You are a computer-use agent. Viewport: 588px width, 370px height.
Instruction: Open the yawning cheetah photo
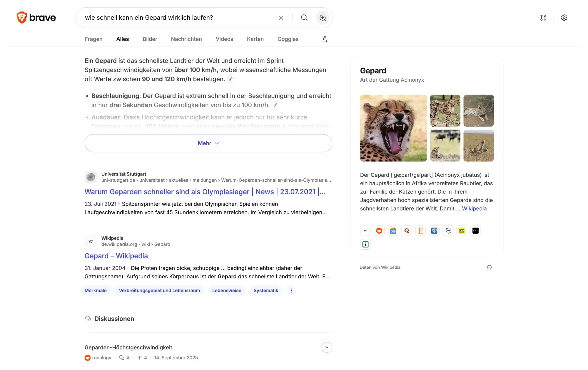click(x=393, y=128)
